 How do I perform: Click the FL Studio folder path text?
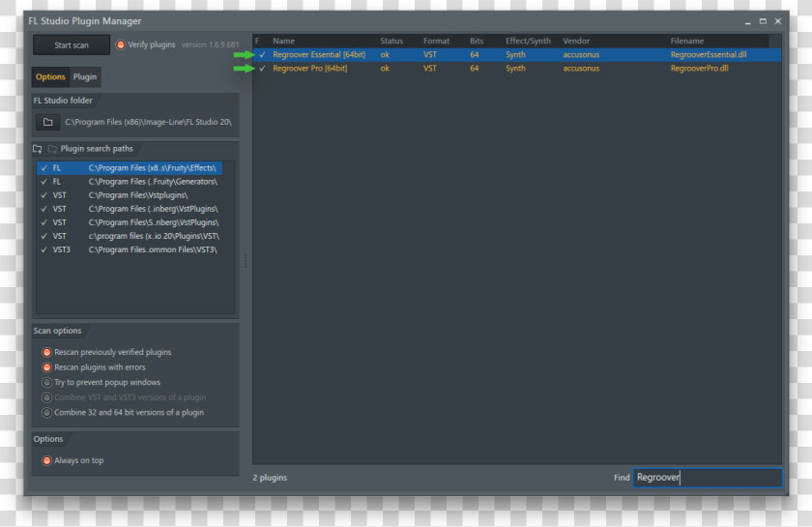pos(148,122)
